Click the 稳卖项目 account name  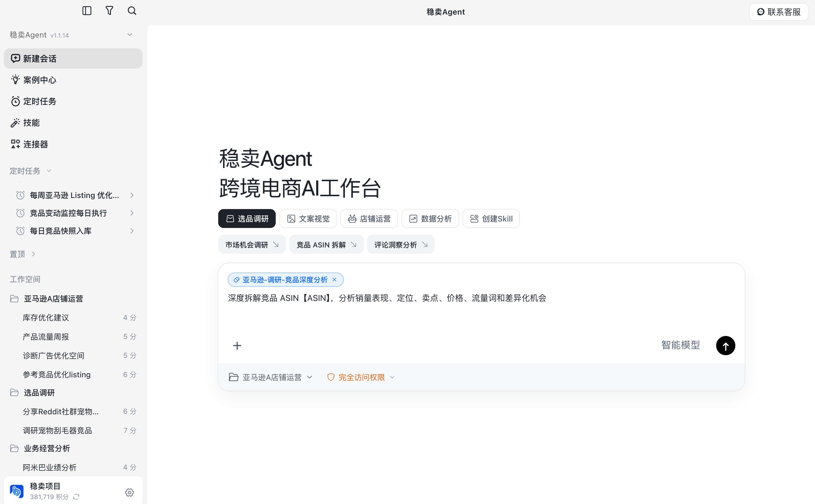click(x=45, y=486)
